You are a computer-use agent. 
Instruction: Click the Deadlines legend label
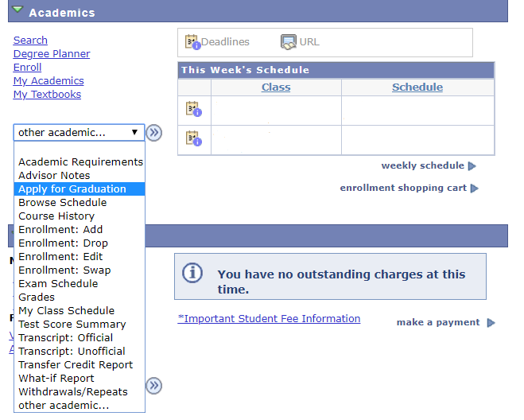click(x=225, y=42)
